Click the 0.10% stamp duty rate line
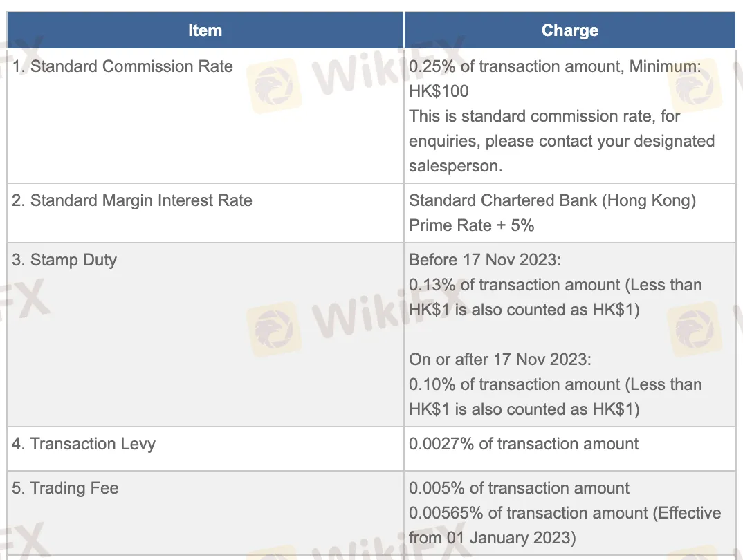This screenshot has width=743, height=560. (556, 384)
